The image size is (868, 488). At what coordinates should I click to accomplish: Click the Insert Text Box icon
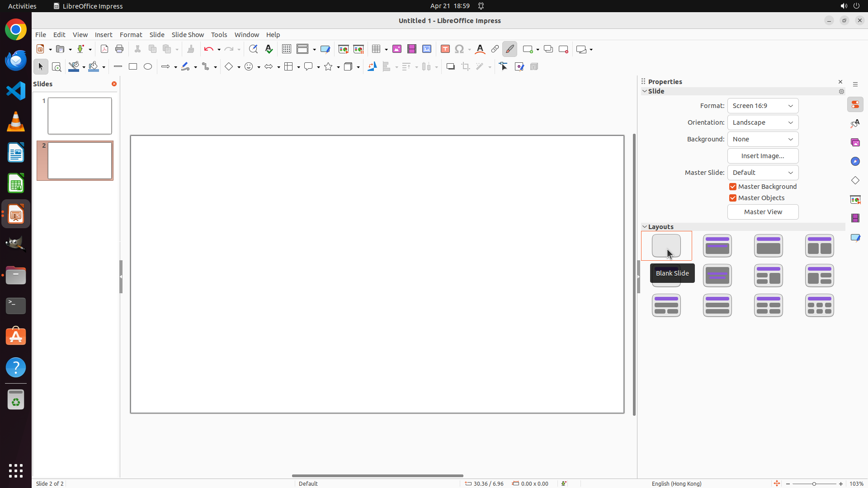pyautogui.click(x=445, y=49)
